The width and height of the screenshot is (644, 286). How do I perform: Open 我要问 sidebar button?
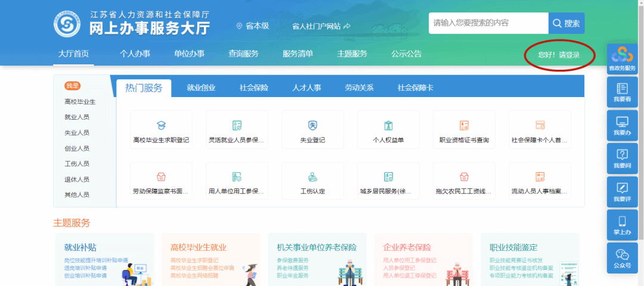(622, 159)
